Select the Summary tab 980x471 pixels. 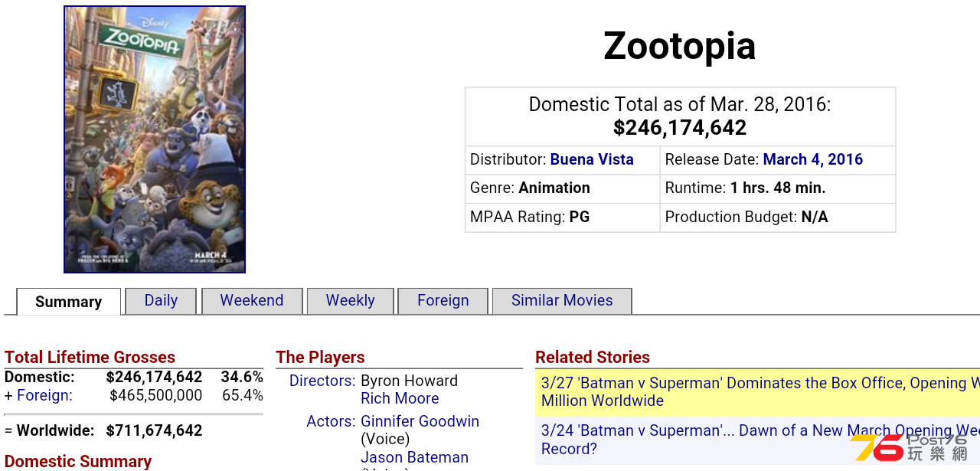pyautogui.click(x=69, y=302)
